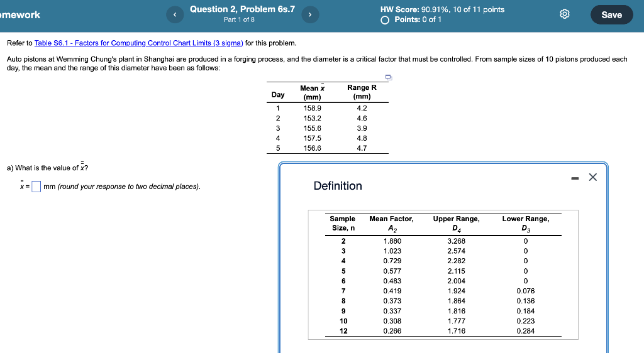Screen dimensions: 644x353
Task: Select A2 value 0.308 for sample size 10
Action: click(392, 321)
